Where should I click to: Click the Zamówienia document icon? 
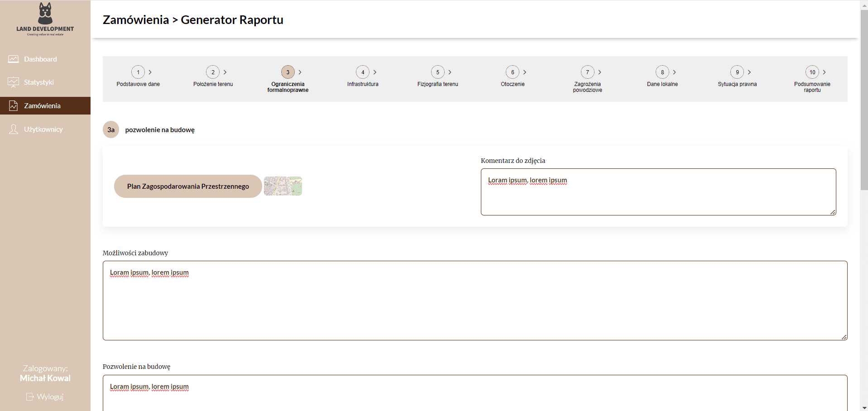coord(14,106)
